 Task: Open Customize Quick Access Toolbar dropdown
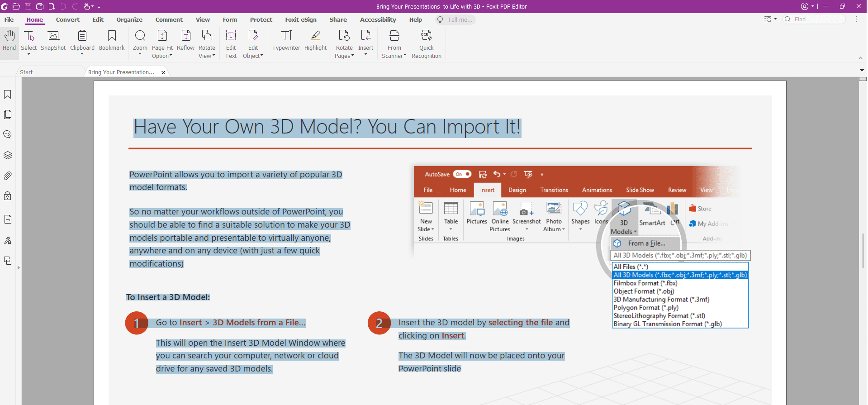(99, 7)
